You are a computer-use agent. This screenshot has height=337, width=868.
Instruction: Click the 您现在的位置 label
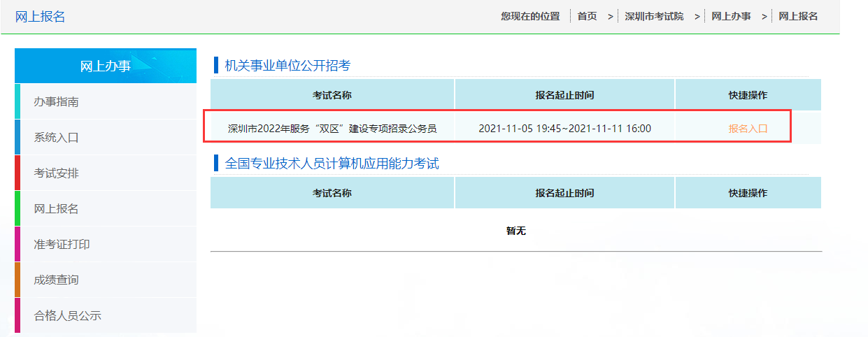click(x=530, y=16)
